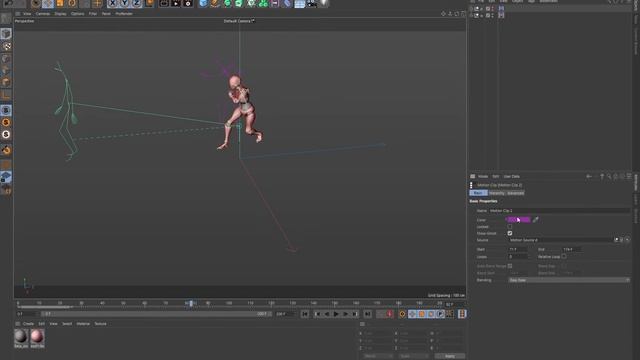Switch to the Advanced tab
This screenshot has height=360, width=640.
click(516, 193)
